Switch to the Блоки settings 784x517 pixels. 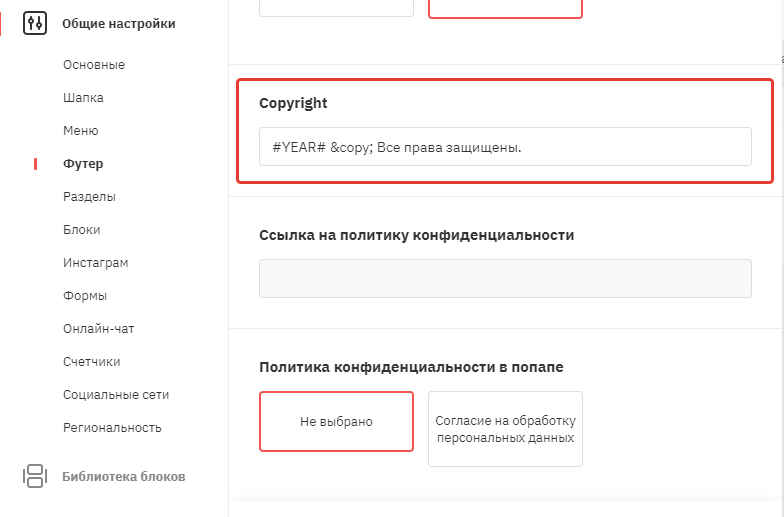tap(81, 230)
